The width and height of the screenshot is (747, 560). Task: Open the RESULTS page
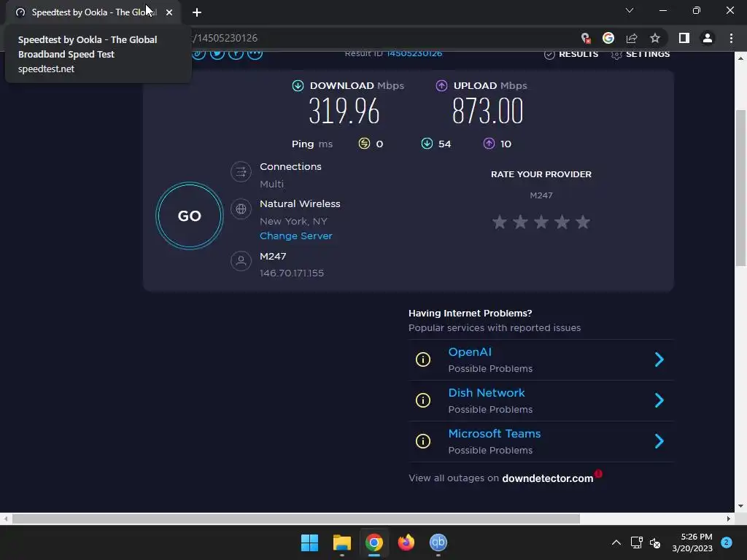pyautogui.click(x=571, y=54)
